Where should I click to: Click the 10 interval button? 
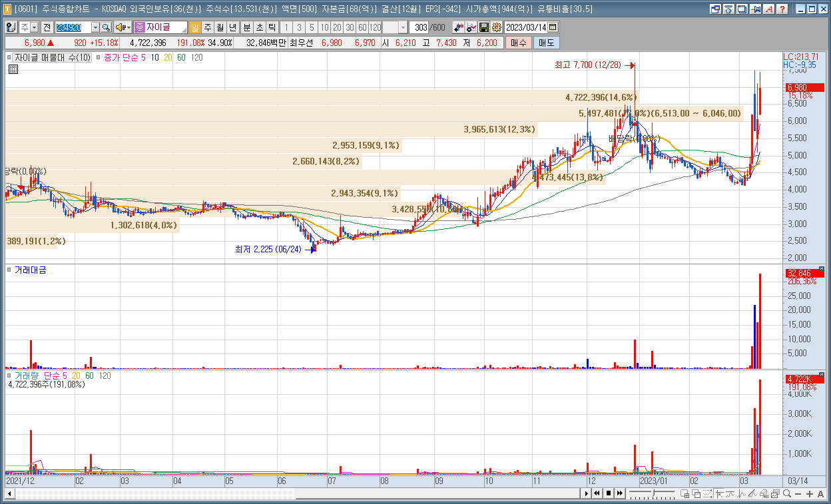tap(324, 27)
